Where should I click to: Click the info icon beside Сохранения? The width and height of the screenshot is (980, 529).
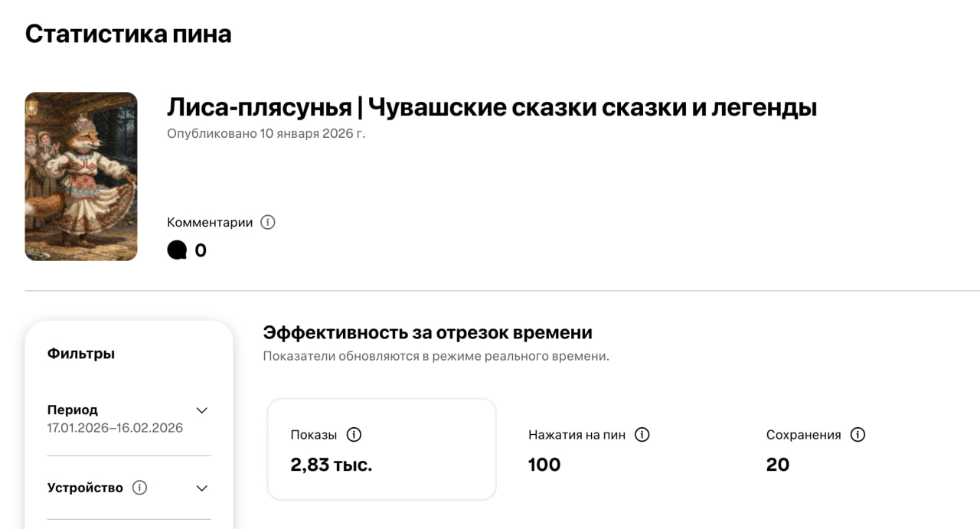coord(859,434)
